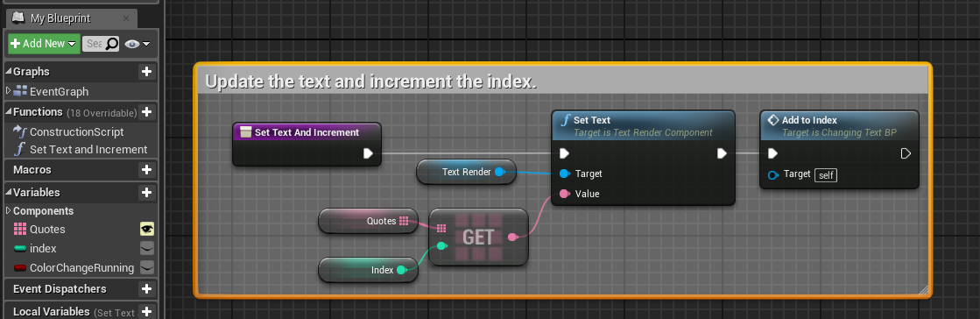Click the GET node index input pin
This screenshot has width=980, height=319.
[441, 246]
